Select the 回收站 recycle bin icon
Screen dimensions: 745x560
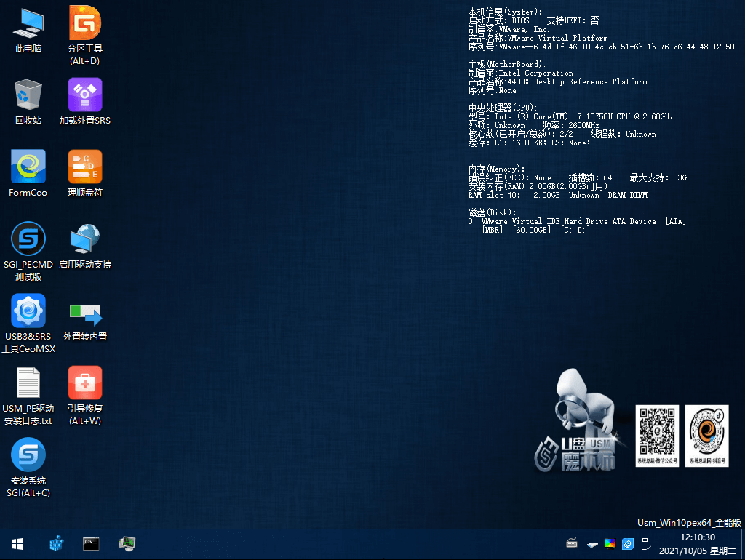click(28, 102)
